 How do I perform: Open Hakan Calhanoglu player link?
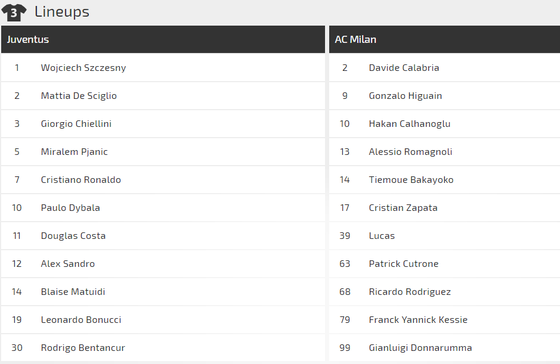coord(409,124)
